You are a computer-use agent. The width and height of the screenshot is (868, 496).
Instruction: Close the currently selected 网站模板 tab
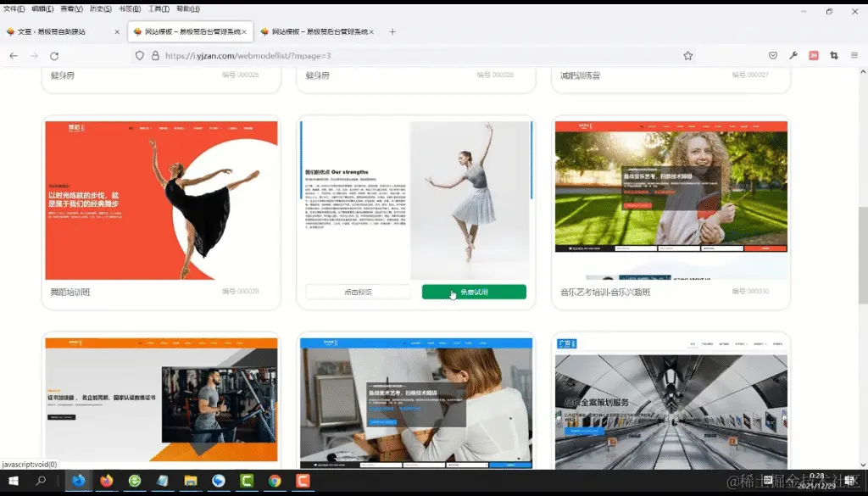[x=244, y=32]
